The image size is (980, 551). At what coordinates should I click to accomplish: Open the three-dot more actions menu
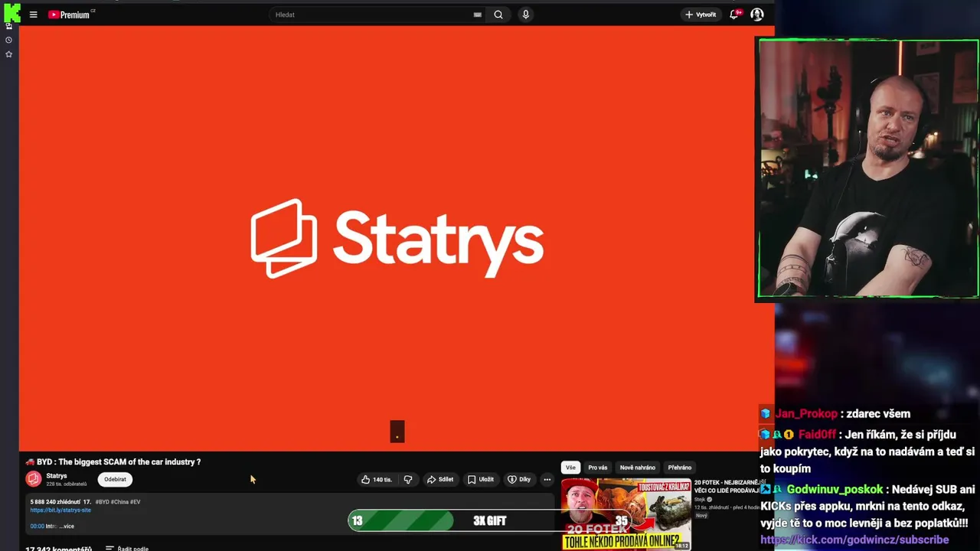point(547,480)
